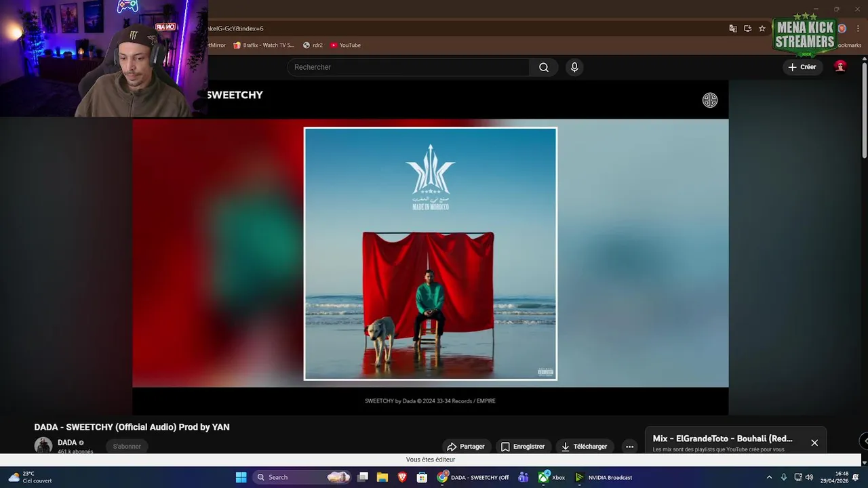The image size is (868, 488).
Task: Switch to Chrome DADA - SWEETCHY taskbar window
Action: click(x=473, y=477)
